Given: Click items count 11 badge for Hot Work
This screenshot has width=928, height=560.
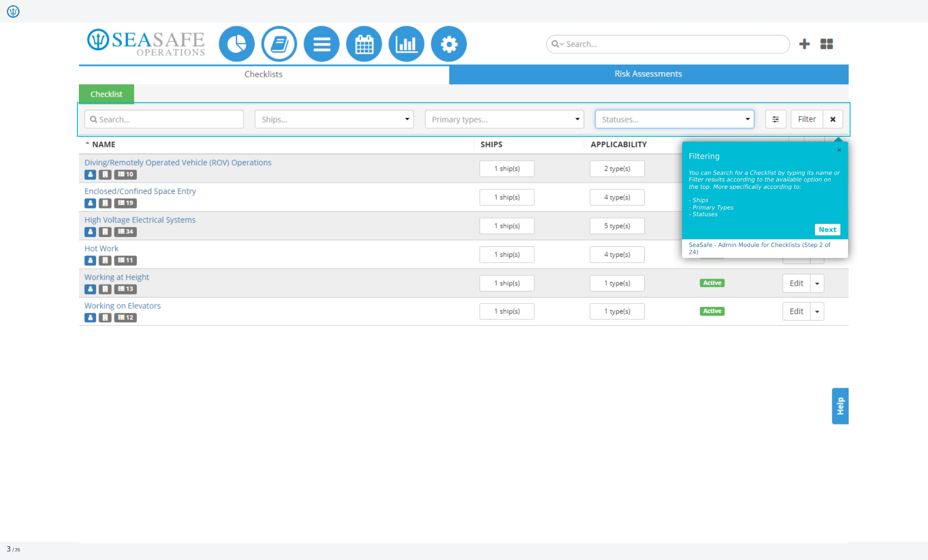Looking at the screenshot, I should click(126, 260).
